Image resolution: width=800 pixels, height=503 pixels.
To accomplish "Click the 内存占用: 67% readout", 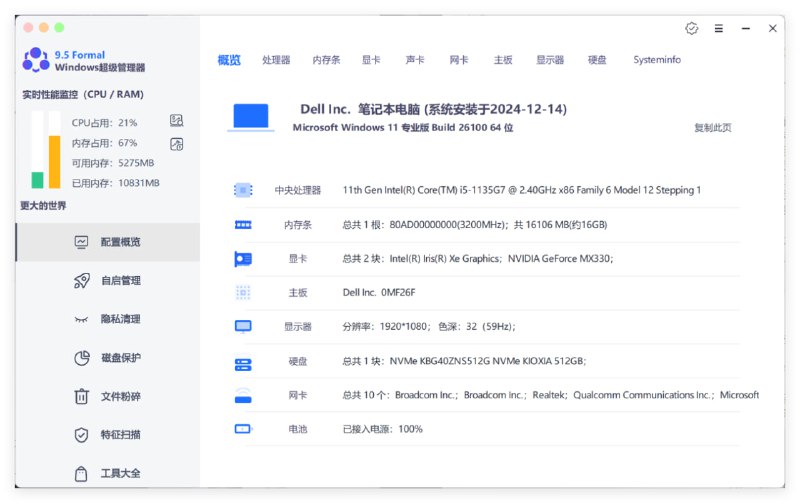I will pos(105,143).
